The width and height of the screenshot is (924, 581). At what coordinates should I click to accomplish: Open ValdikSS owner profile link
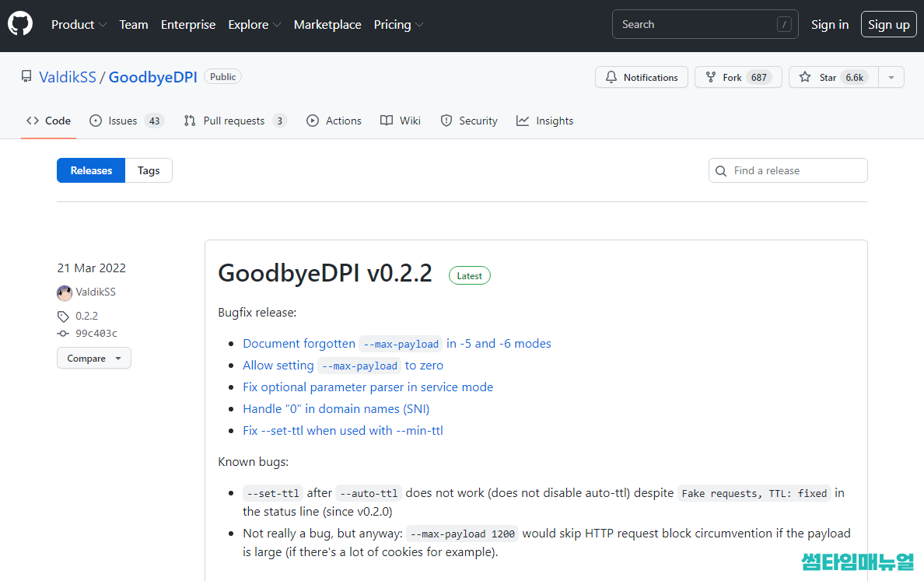[67, 77]
